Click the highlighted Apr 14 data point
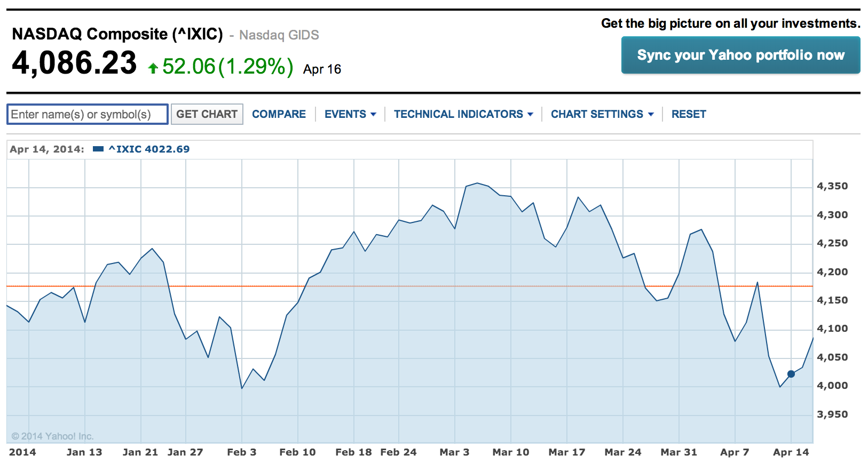Viewport: 868px width, 463px height. pyautogui.click(x=791, y=374)
